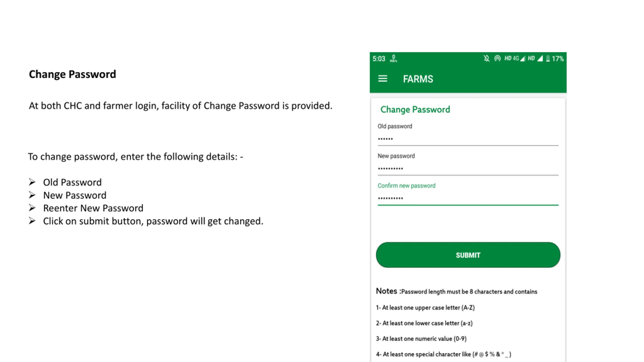Tap the 5:03 clock in status bar
644x362 pixels.
379,59
